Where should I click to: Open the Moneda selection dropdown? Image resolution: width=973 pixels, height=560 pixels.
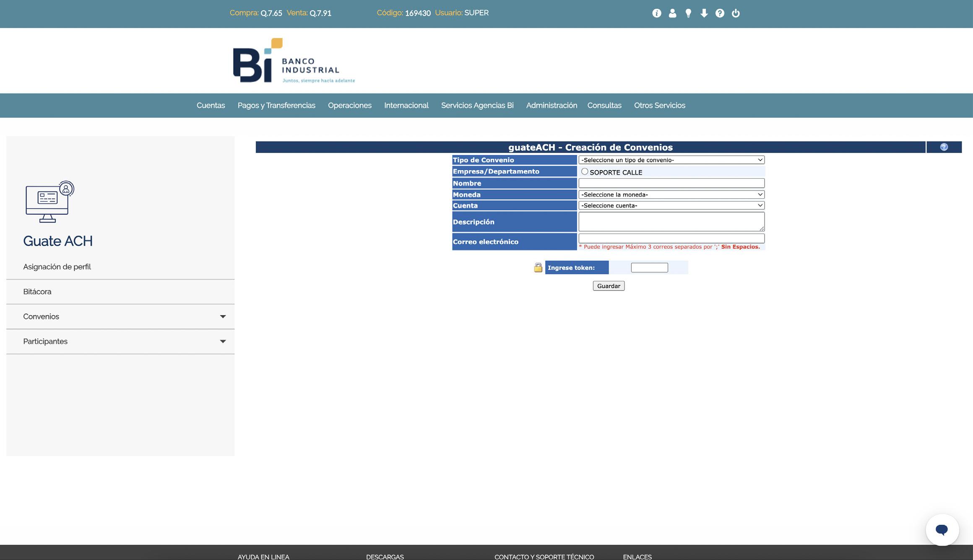(671, 194)
